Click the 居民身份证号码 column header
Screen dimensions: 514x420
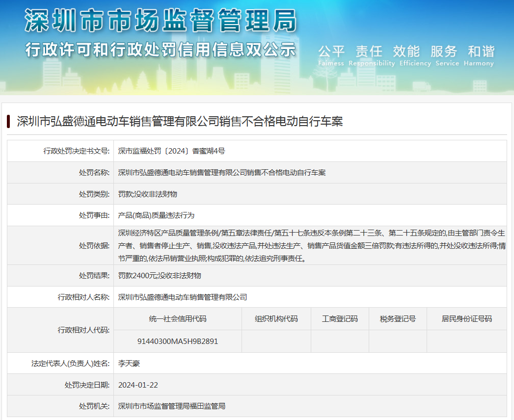(467, 319)
